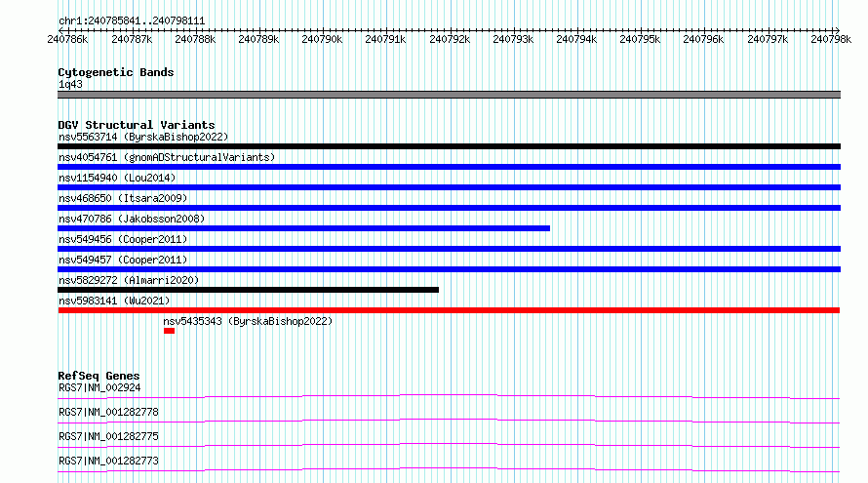This screenshot has height=483, width=868.
Task: Select the RGS7|NM_002924 magenta transcript line
Action: pos(449,396)
